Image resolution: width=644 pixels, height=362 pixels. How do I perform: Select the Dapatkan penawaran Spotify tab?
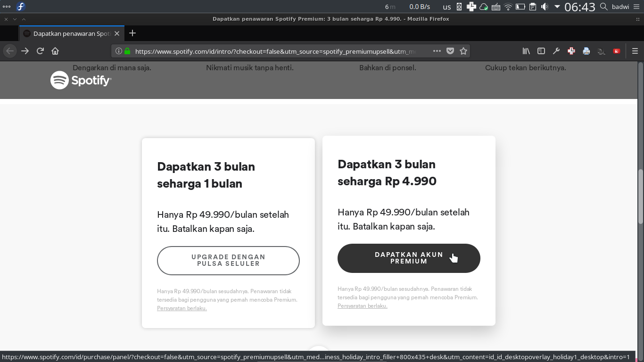[72, 33]
